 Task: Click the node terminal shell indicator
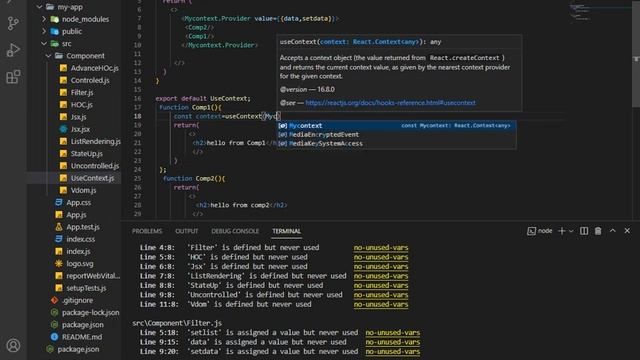tap(540, 231)
